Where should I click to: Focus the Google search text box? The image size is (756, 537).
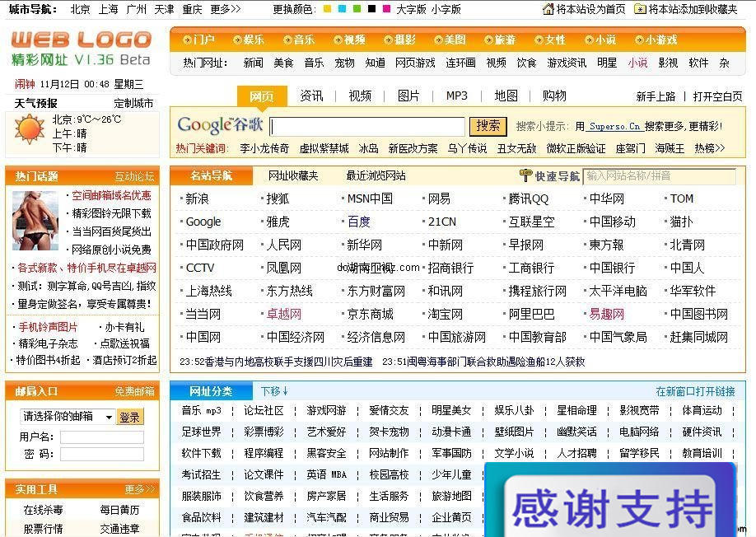click(367, 126)
